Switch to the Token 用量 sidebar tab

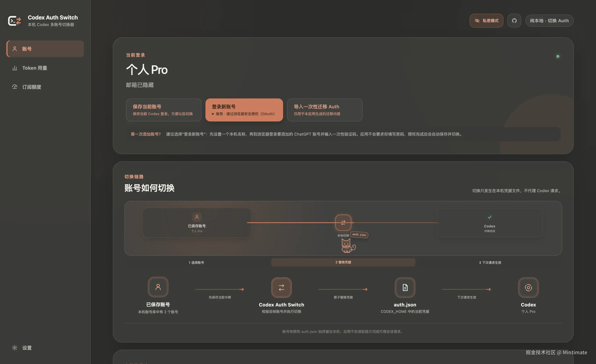[x=45, y=68]
